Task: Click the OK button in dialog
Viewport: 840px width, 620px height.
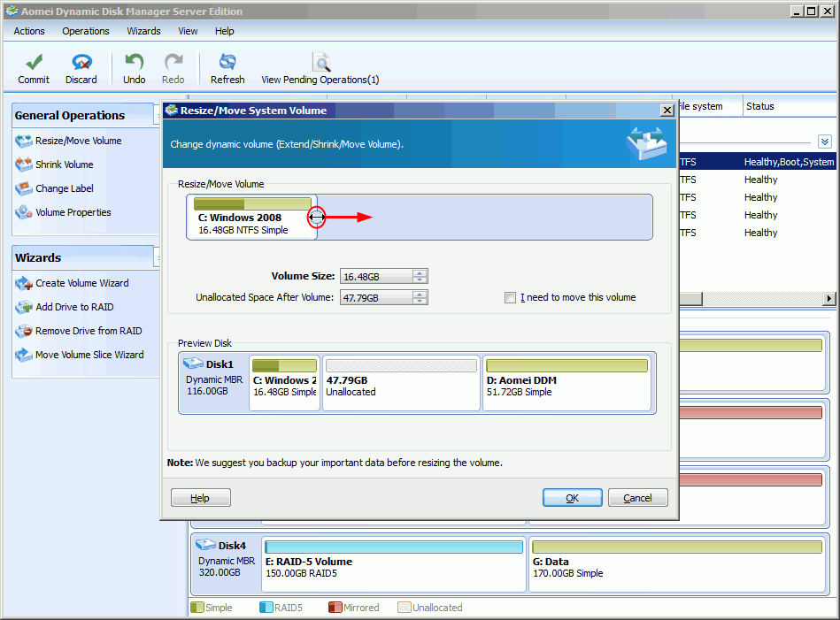Action: coord(572,497)
